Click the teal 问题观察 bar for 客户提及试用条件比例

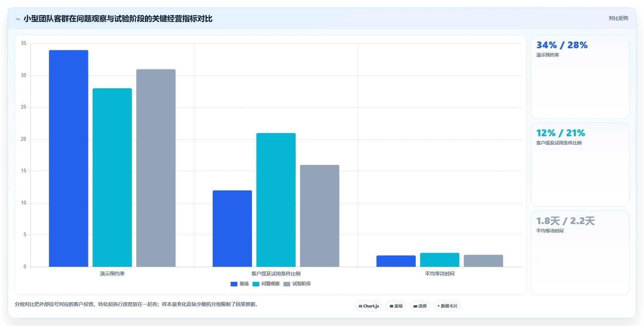coord(276,200)
